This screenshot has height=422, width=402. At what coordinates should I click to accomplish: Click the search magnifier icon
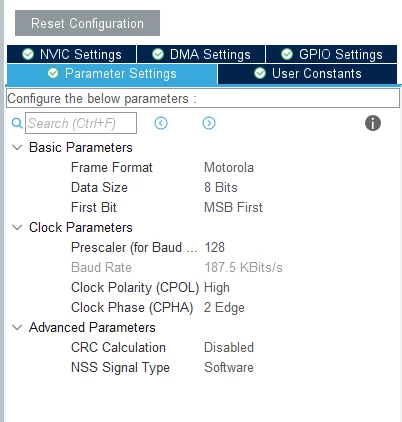tap(17, 123)
